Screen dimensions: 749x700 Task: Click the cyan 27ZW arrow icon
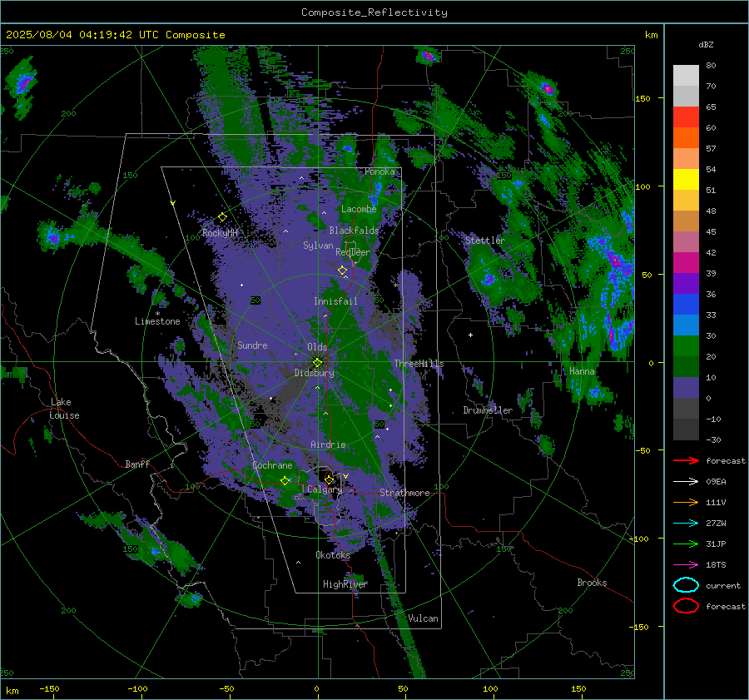(686, 524)
